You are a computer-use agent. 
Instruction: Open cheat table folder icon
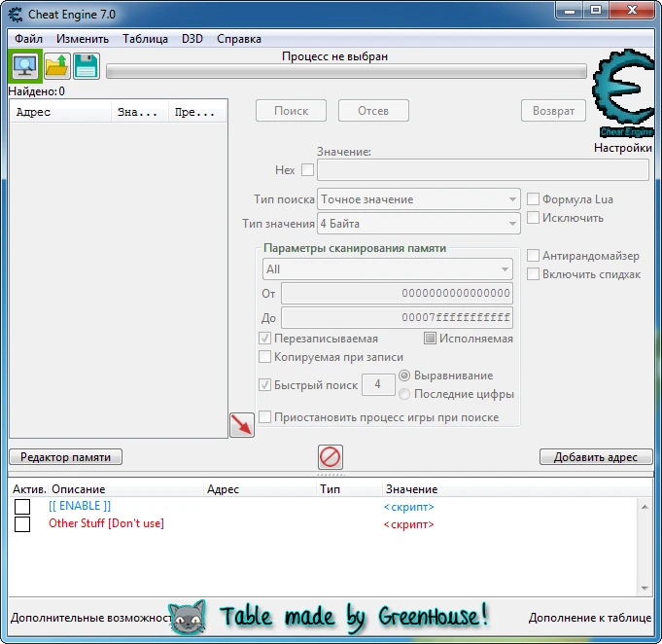point(56,66)
